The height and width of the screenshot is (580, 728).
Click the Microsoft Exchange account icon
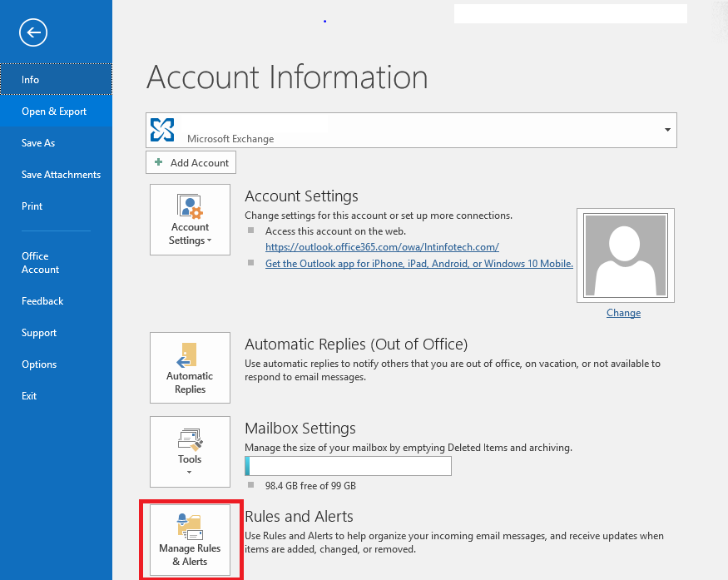[x=162, y=130]
